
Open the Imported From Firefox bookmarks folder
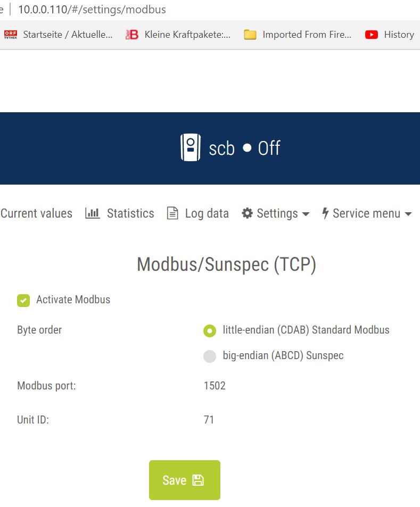click(298, 35)
